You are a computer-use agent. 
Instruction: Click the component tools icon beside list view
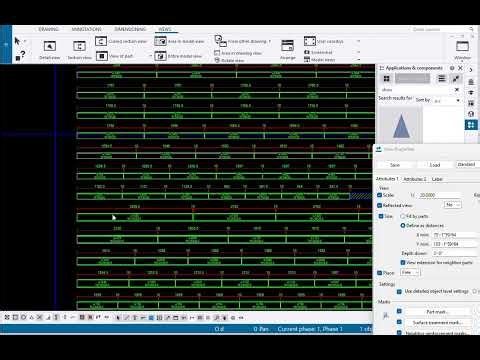coord(455,78)
